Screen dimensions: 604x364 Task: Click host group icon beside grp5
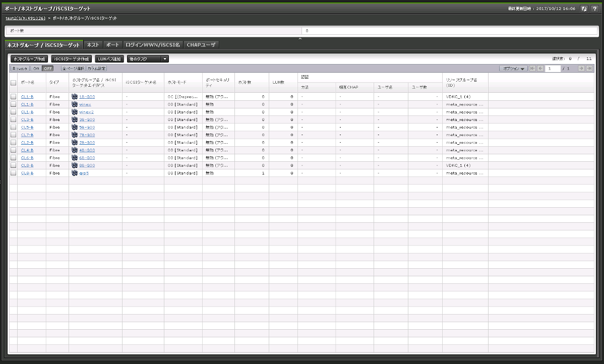pos(75,173)
